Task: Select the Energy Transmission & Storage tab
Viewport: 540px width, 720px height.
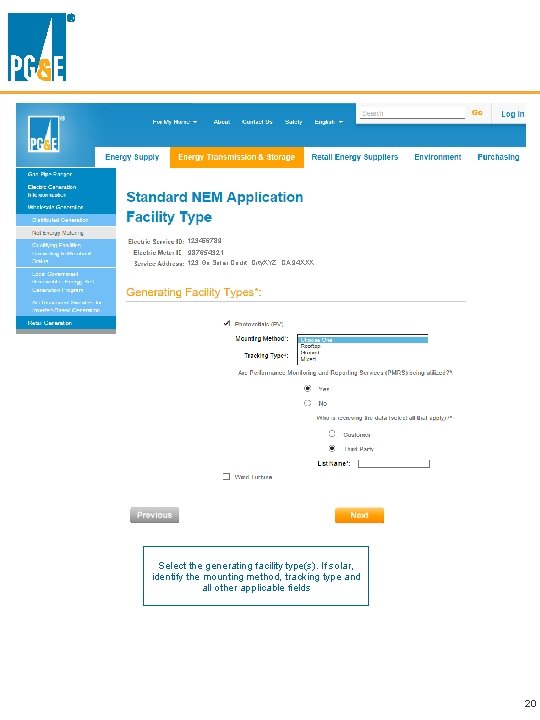Action: click(x=236, y=157)
